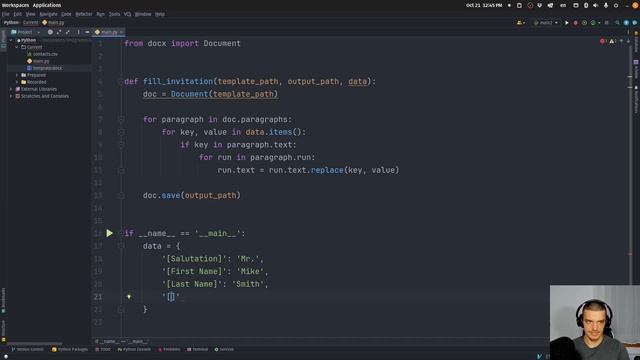Viewport: 640px width, 360px height.
Task: Click Applications in the top panel
Action: click(x=47, y=5)
